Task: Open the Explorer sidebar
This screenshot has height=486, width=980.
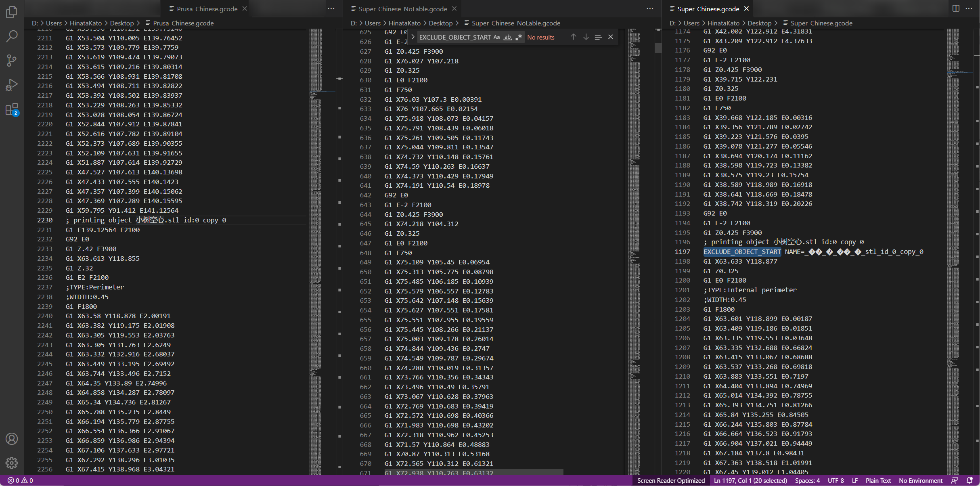Action: click(11, 12)
